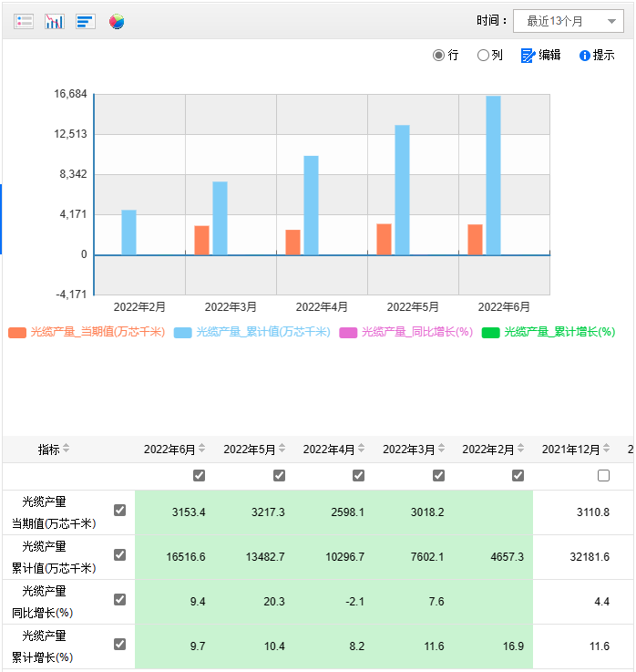Select the vertical bar chart icon
The width and height of the screenshot is (636, 672).
point(55,21)
